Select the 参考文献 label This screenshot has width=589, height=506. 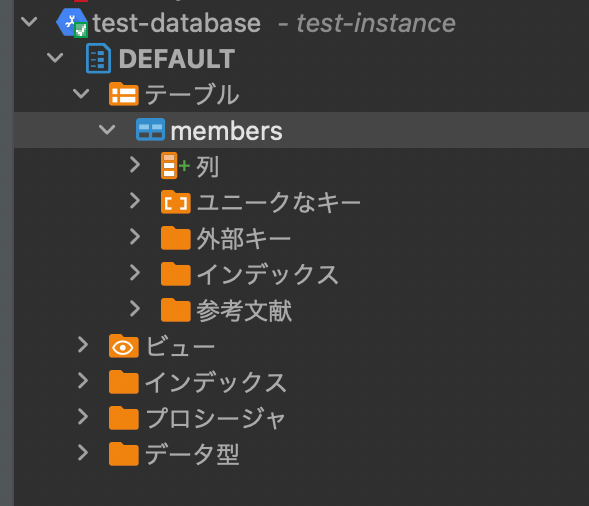tap(244, 311)
